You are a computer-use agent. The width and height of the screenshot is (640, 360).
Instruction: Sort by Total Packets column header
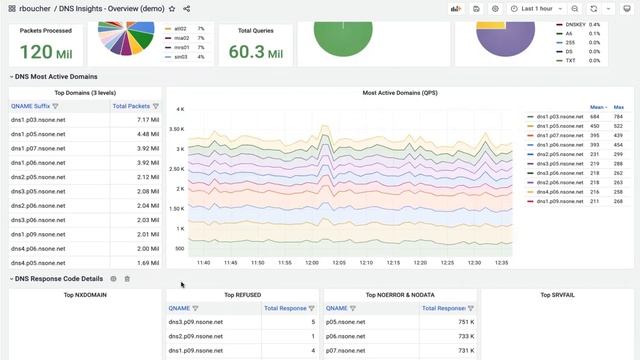(x=131, y=106)
